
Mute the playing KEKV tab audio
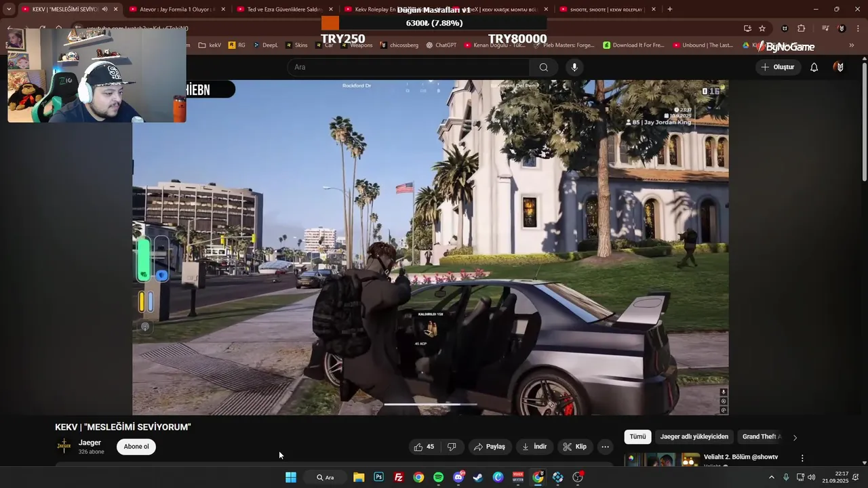(104, 9)
